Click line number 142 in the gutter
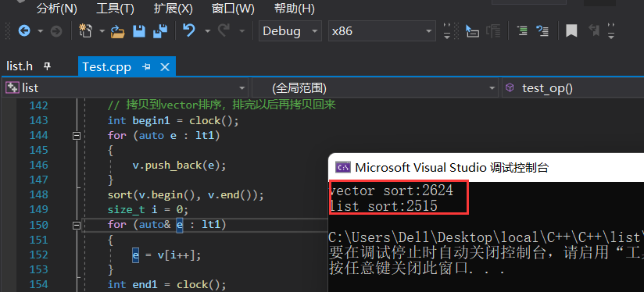This screenshot has width=644, height=292. [x=39, y=105]
